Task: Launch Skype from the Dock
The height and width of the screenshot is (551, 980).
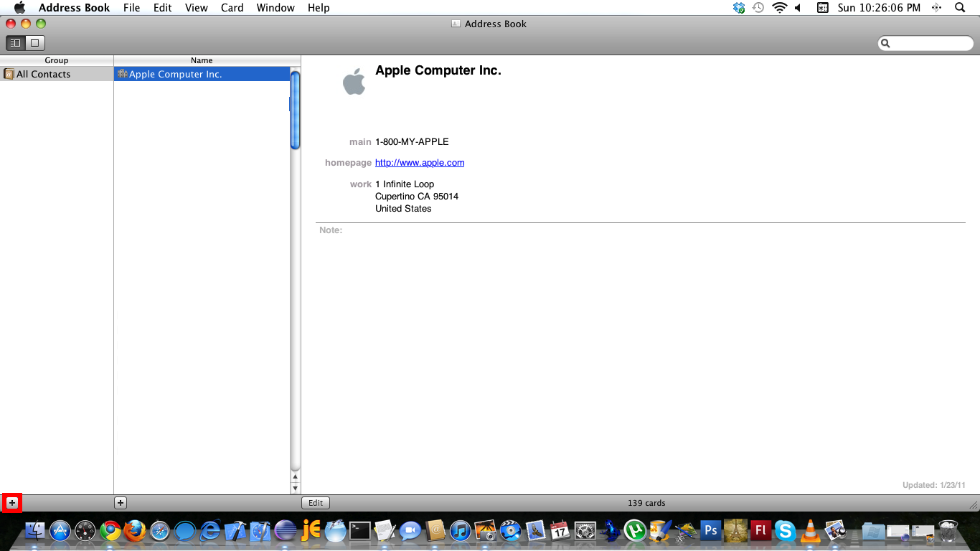Action: point(785,531)
